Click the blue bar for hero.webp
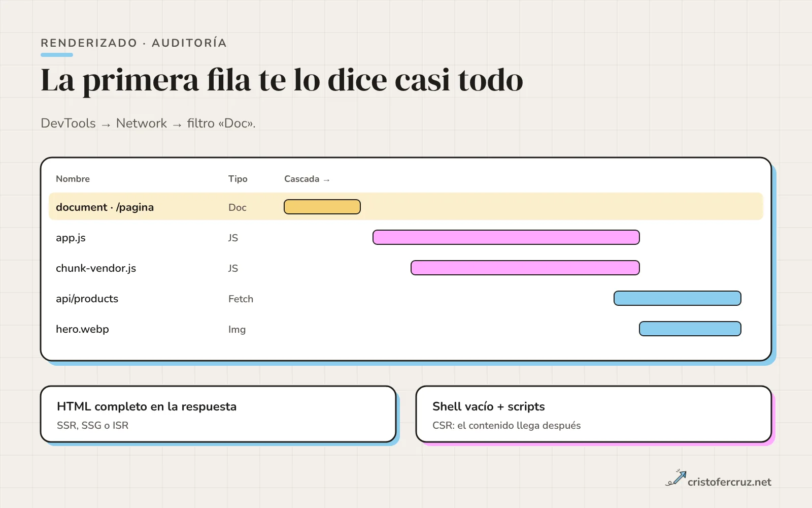Image resolution: width=812 pixels, height=508 pixels. tap(690, 329)
